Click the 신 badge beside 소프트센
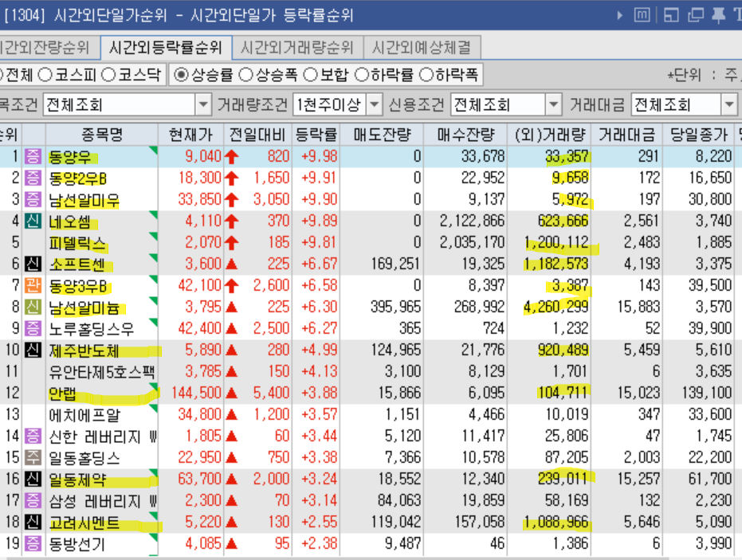This screenshot has width=742, height=560. pyautogui.click(x=33, y=264)
